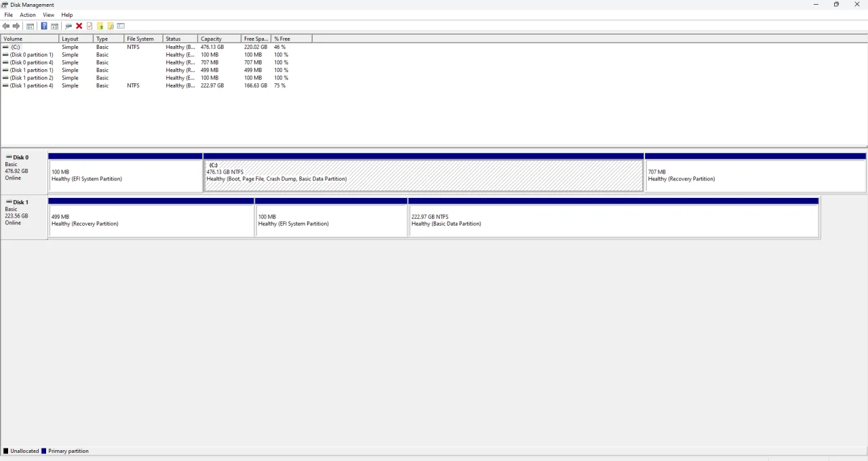This screenshot has height=461, width=868.
Task: Sort by the Layout column header
Action: click(77, 39)
